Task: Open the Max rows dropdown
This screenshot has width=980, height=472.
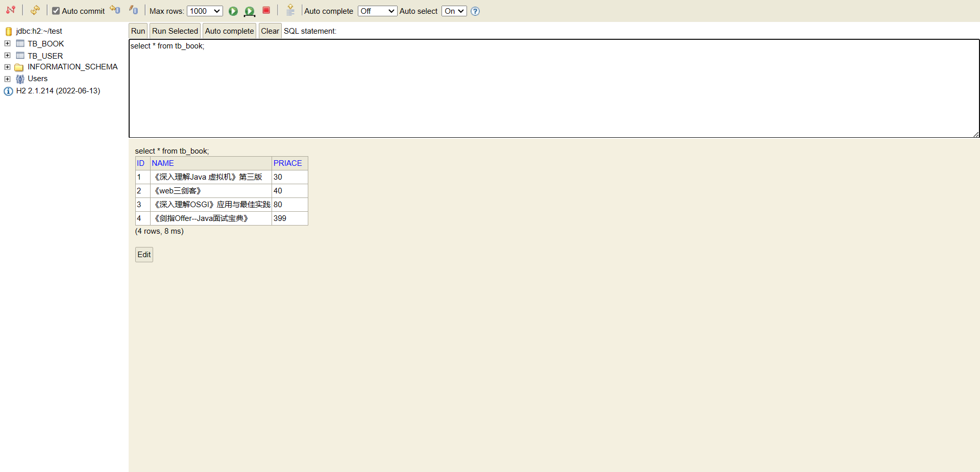Action: click(x=205, y=11)
